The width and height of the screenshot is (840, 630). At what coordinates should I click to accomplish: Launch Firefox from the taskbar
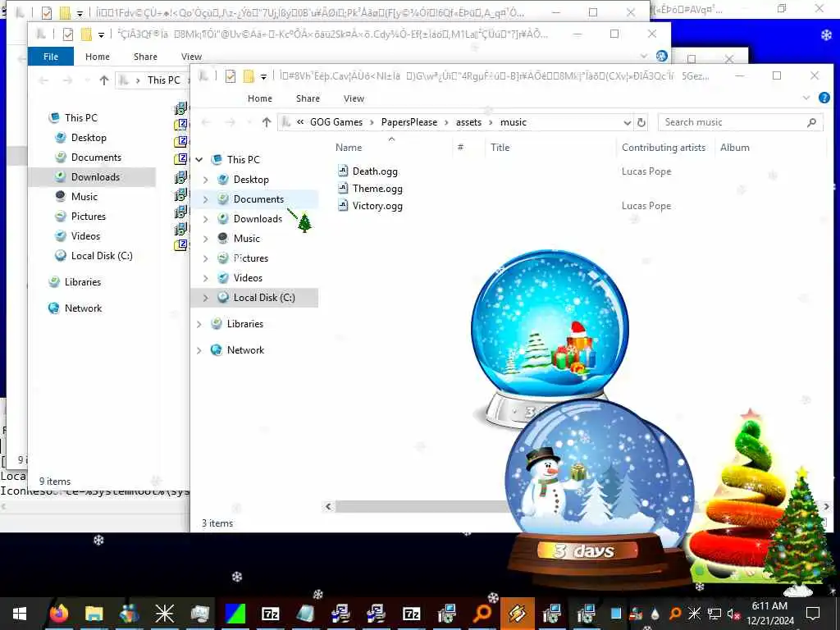click(59, 614)
